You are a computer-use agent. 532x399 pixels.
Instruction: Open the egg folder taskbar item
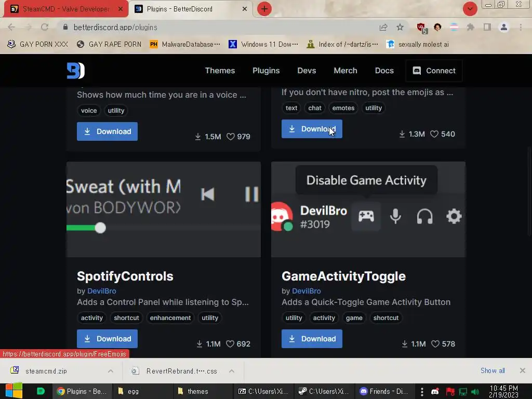pyautogui.click(x=142, y=391)
